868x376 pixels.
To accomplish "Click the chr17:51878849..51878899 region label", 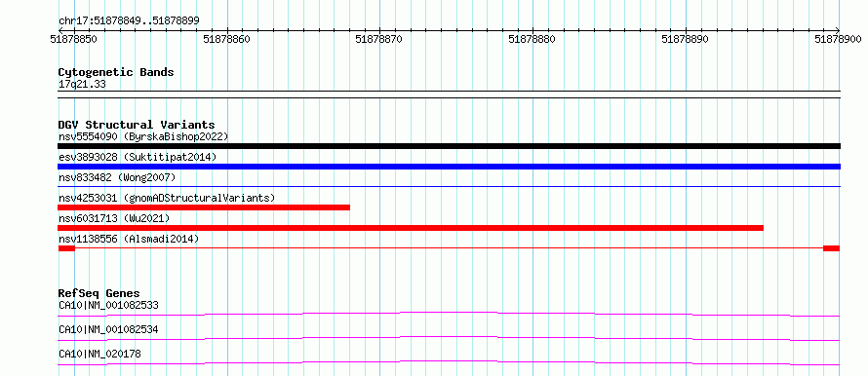I will [x=129, y=21].
